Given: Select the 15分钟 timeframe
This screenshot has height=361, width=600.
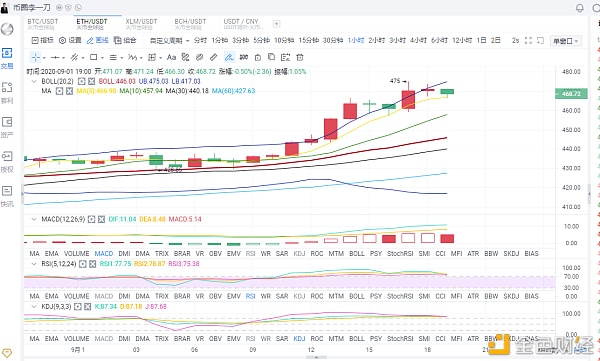Looking at the screenshot, I should (x=308, y=40).
